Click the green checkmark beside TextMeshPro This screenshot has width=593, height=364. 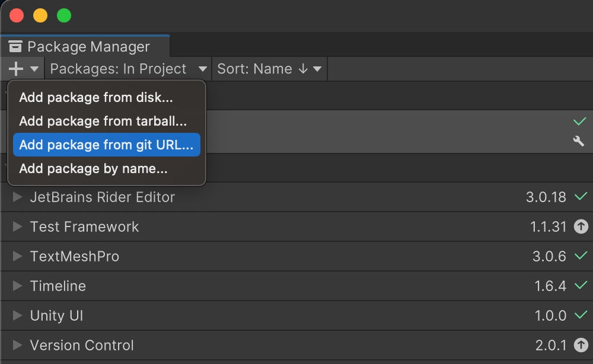click(x=581, y=256)
